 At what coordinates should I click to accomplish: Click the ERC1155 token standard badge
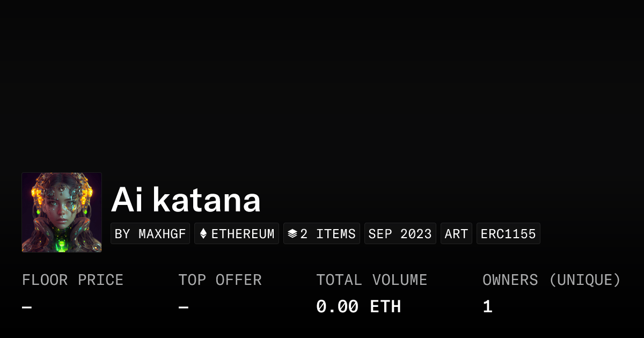[x=508, y=234]
